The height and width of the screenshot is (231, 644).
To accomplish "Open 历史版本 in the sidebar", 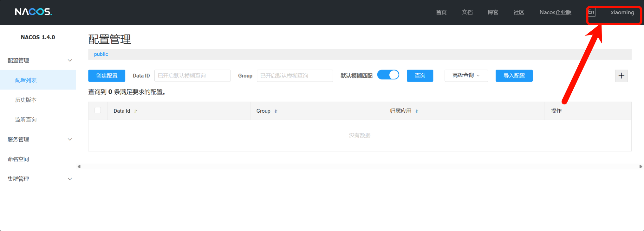I will pyautogui.click(x=26, y=100).
